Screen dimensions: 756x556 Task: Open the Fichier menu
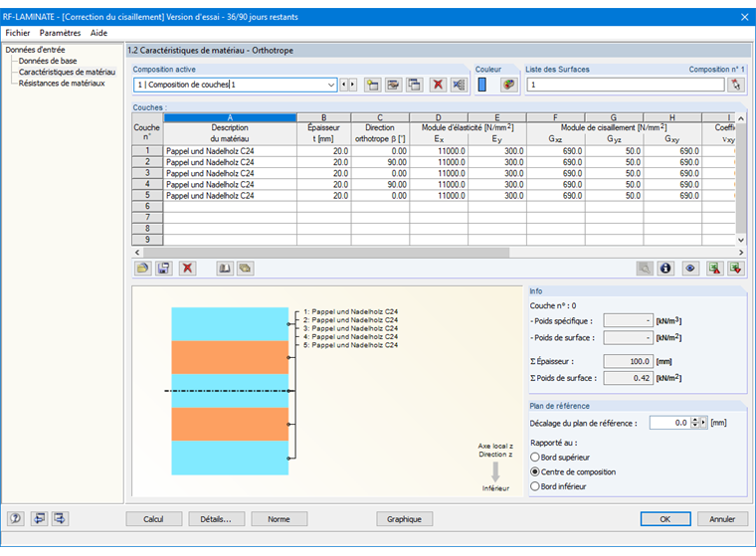17,33
